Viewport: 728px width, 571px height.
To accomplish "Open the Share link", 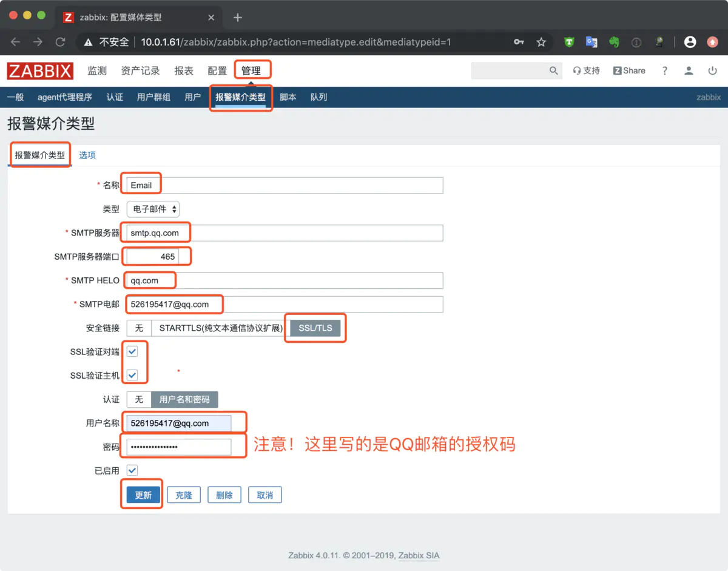I will (x=629, y=70).
